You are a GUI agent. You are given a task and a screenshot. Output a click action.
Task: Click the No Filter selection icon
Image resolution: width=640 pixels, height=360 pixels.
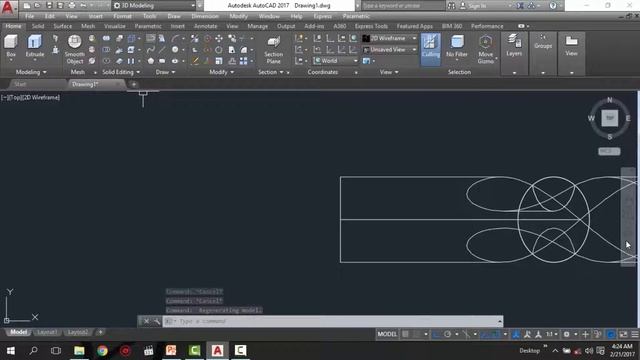457,42
